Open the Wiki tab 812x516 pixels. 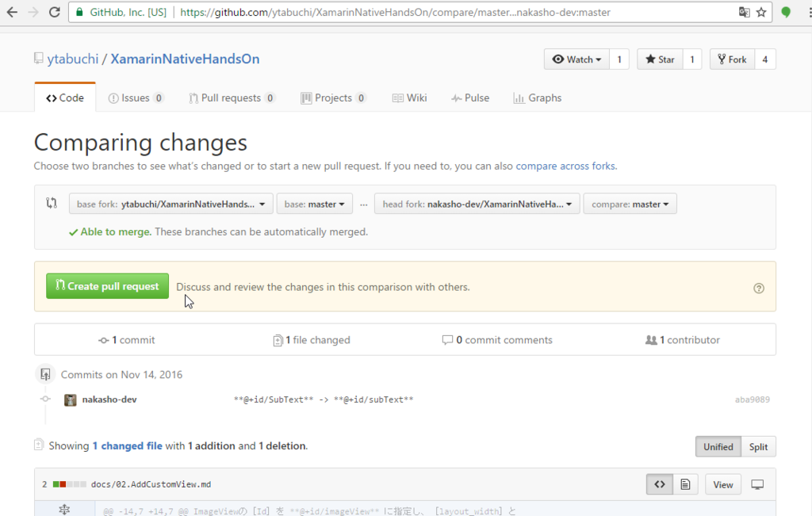[x=410, y=97]
